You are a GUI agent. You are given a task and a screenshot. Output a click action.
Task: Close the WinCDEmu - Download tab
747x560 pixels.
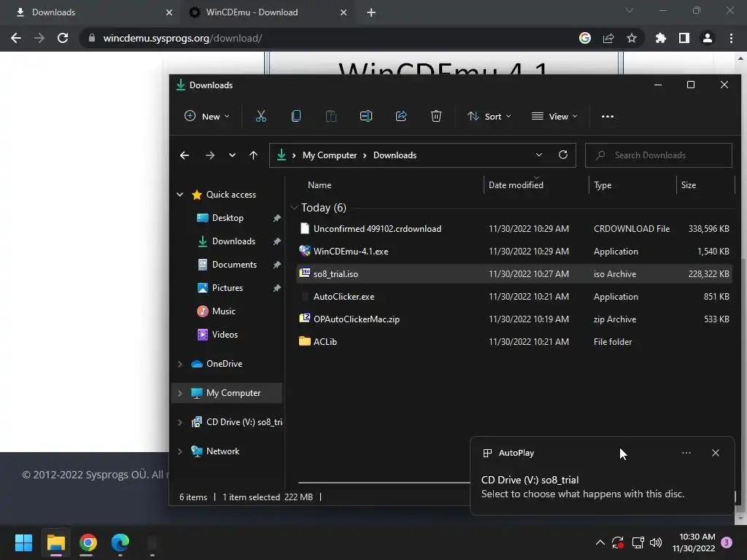tap(344, 12)
